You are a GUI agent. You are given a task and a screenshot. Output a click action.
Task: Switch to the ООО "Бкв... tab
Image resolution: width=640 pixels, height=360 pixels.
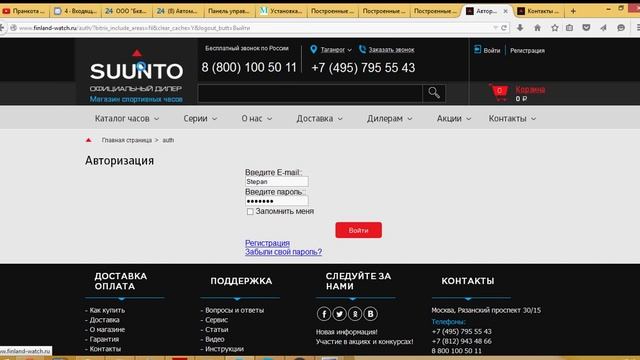[127, 11]
